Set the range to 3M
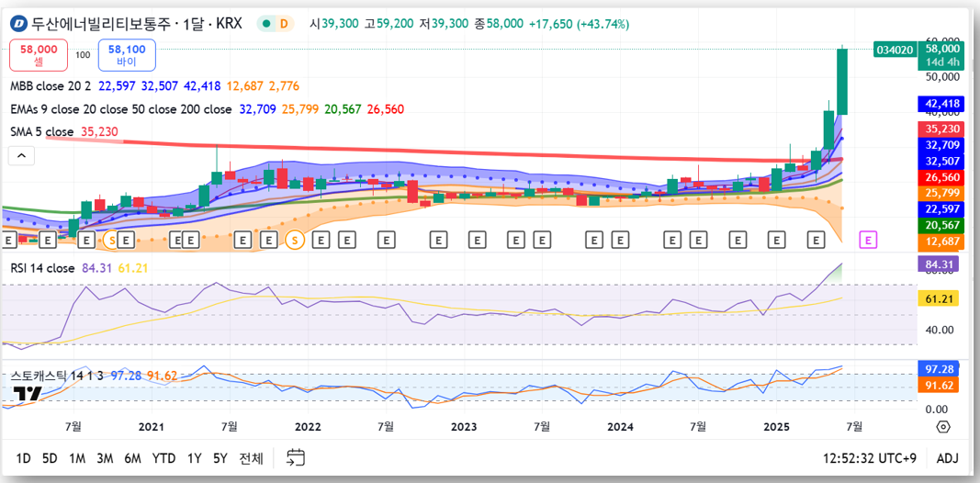This screenshot has height=483, width=980. [105, 458]
